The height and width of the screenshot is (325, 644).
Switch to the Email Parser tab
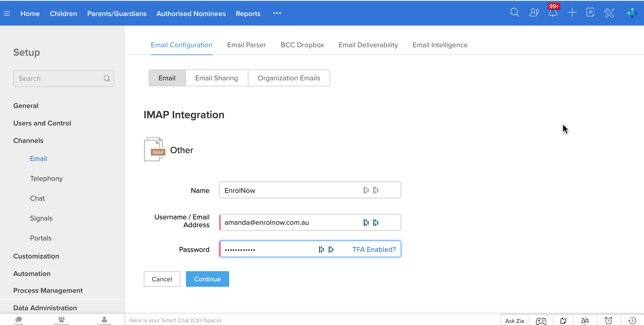pos(246,45)
